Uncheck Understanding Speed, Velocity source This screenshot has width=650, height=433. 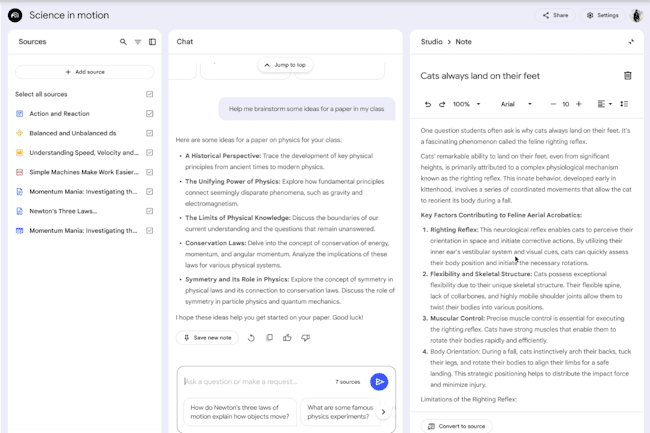click(x=150, y=152)
